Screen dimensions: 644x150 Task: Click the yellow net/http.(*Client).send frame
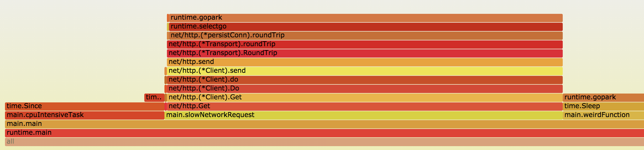point(365,71)
